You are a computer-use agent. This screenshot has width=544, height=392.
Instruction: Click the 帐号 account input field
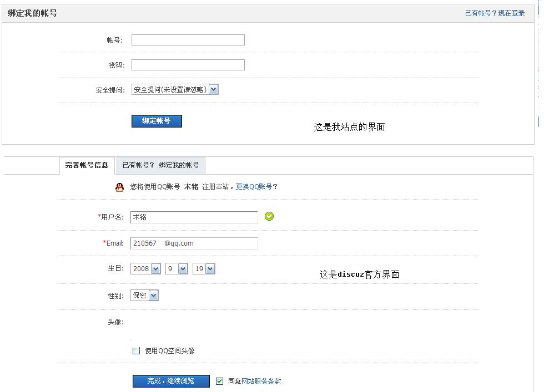point(188,39)
